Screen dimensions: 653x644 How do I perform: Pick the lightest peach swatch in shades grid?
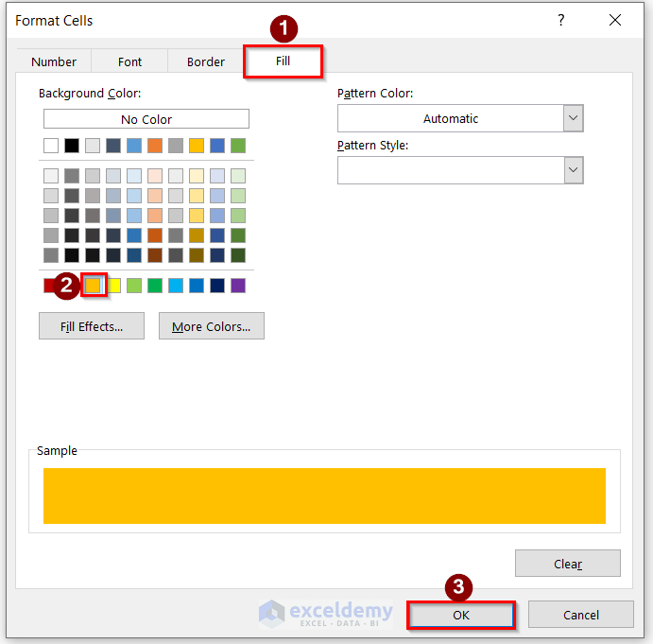click(x=155, y=176)
